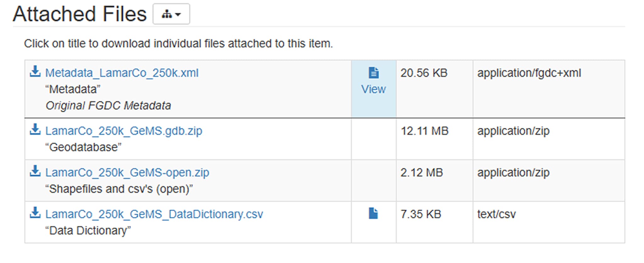Click the View text for metadata
Image resolution: width=644 pixels, height=263 pixels.
pyautogui.click(x=374, y=89)
